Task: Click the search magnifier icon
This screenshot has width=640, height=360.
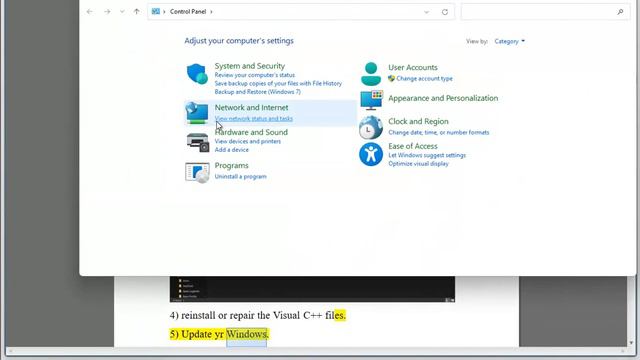Action: [x=620, y=12]
